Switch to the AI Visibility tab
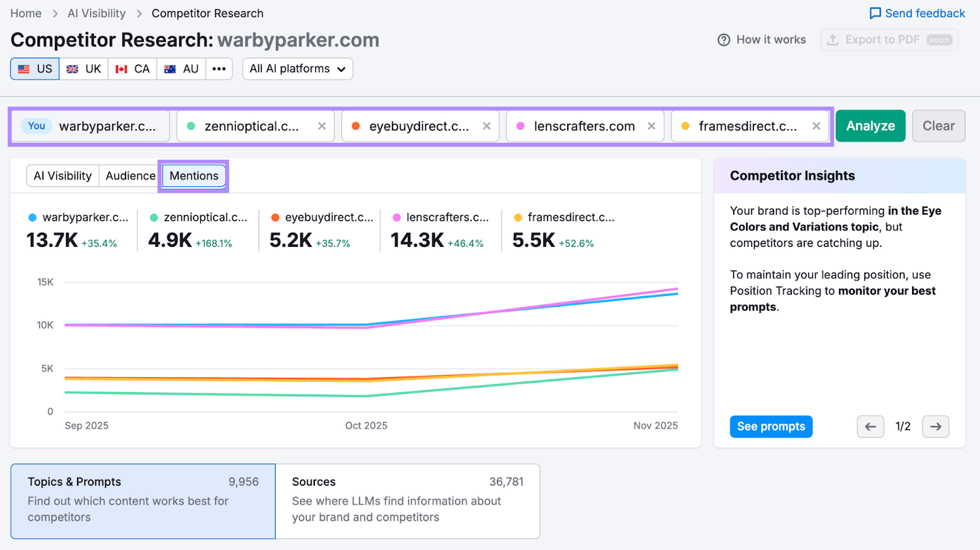This screenshot has width=980, height=550. pyautogui.click(x=62, y=176)
